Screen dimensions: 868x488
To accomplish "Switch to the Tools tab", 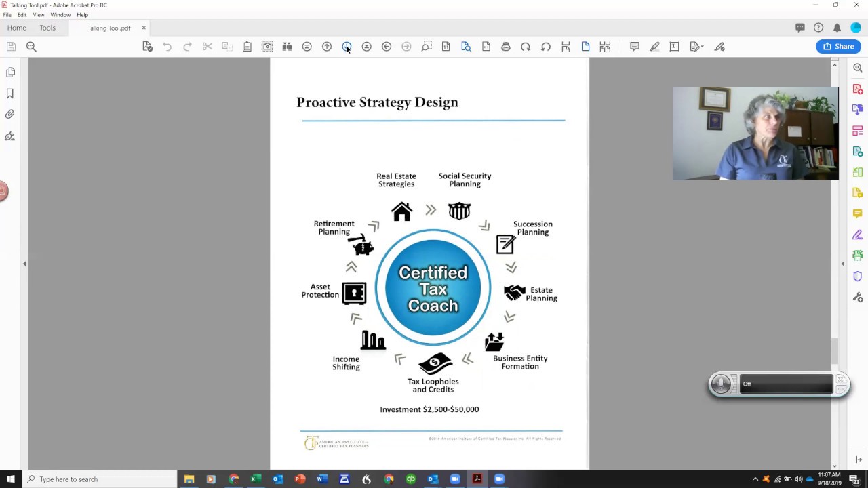I will pyautogui.click(x=47, y=28).
